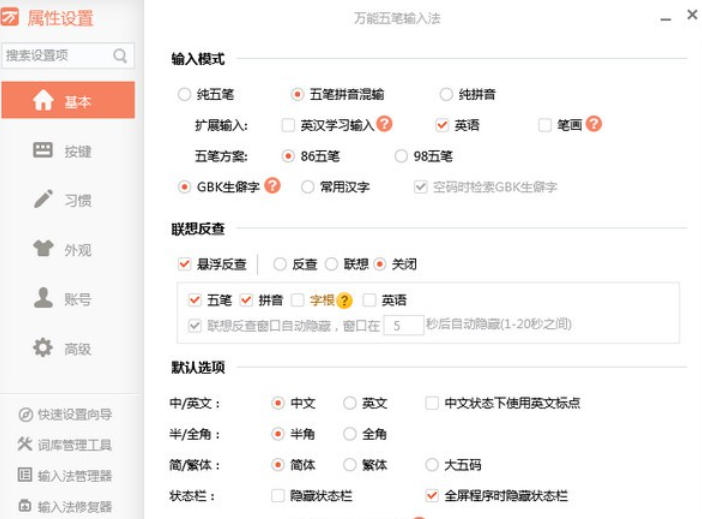Click yellow help icon beside 字根

point(344,300)
